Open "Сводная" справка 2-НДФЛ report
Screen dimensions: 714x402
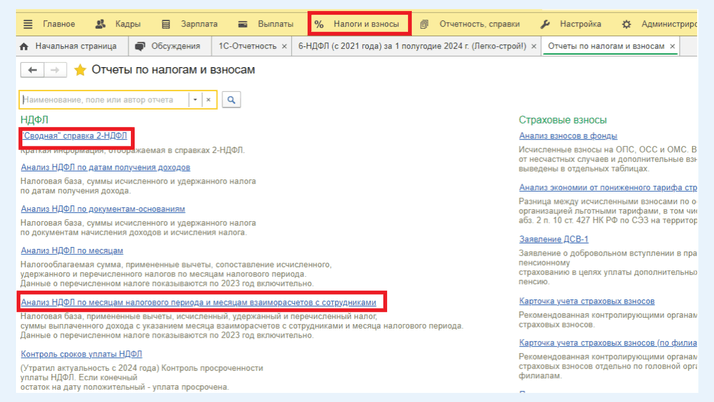75,136
